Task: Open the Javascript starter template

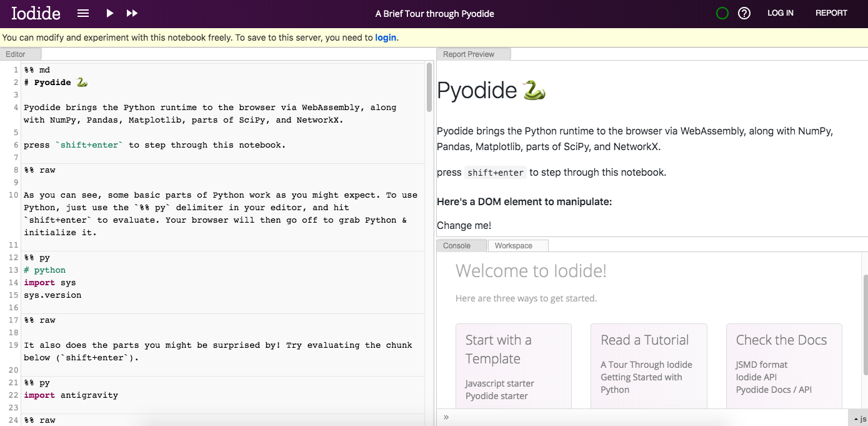Action: tap(499, 383)
